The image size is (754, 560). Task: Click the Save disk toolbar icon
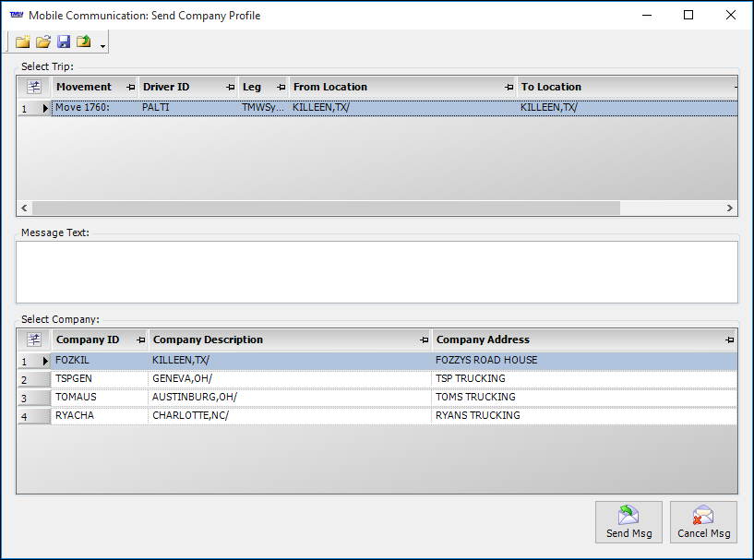pyautogui.click(x=64, y=42)
